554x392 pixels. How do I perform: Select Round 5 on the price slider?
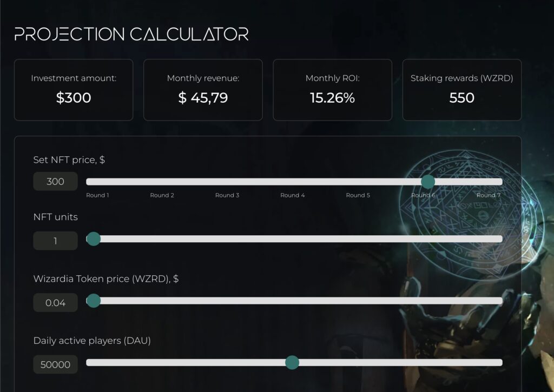pos(358,195)
